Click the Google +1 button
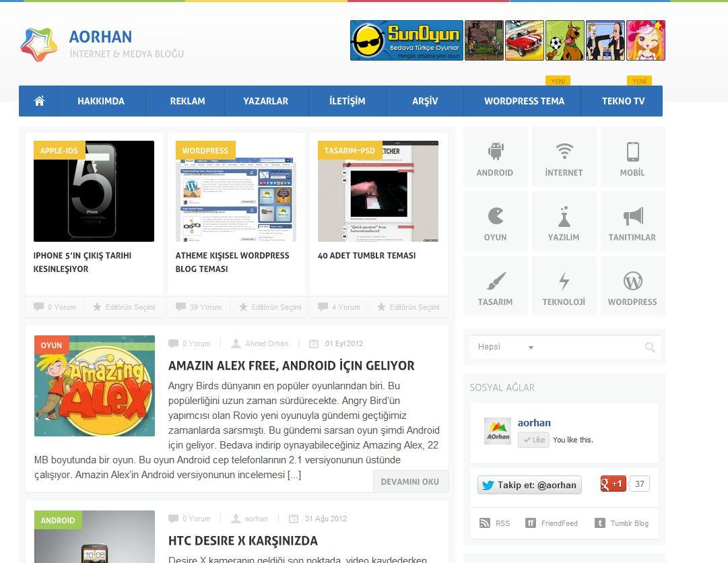Viewport: 728px width, 563px height. 613,484
